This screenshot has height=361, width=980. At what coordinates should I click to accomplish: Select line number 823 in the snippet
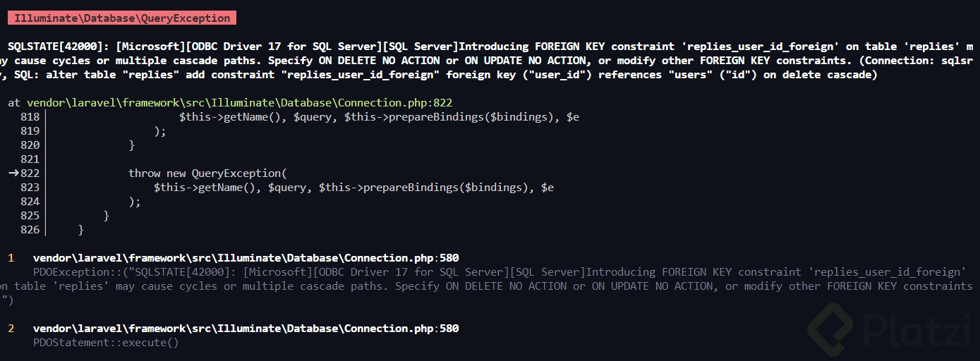point(30,187)
